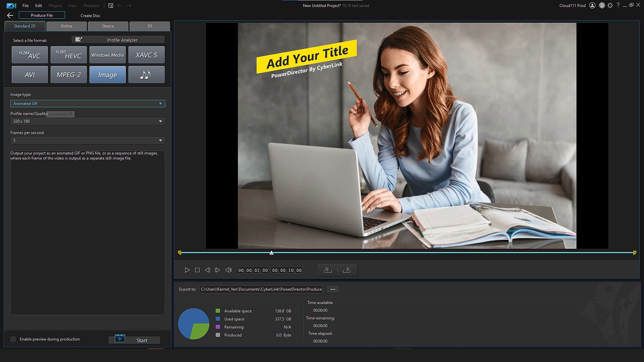Screen dimensions: 644x362
Task: Enable preview during production checkbox
Action: 13,339
